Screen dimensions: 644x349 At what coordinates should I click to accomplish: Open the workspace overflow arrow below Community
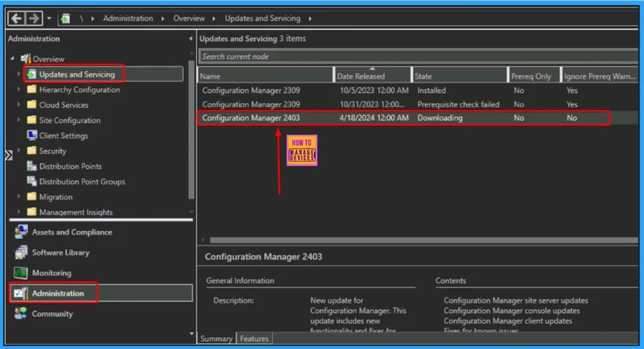[191, 333]
